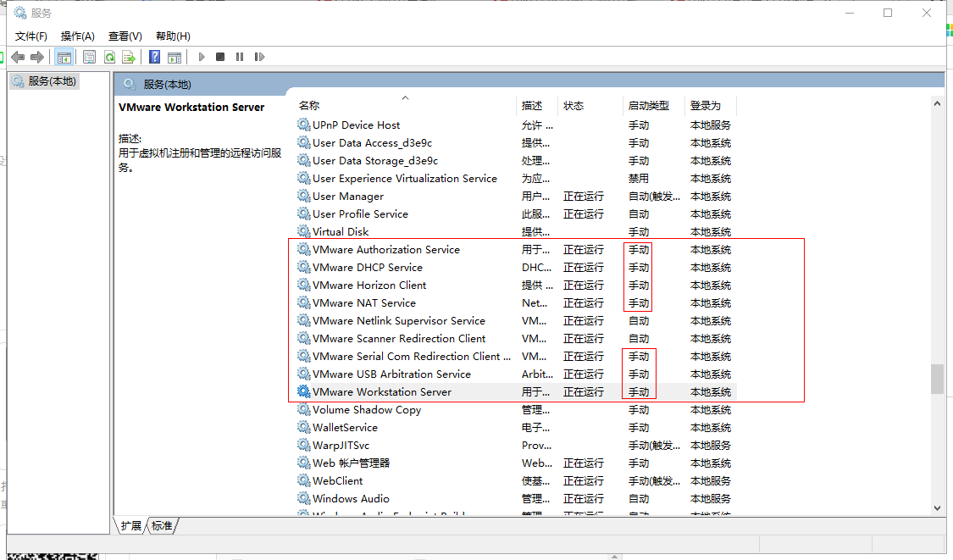Click the gear icon beside Virtual Disk
This screenshot has height=560, width=953.
[304, 231]
